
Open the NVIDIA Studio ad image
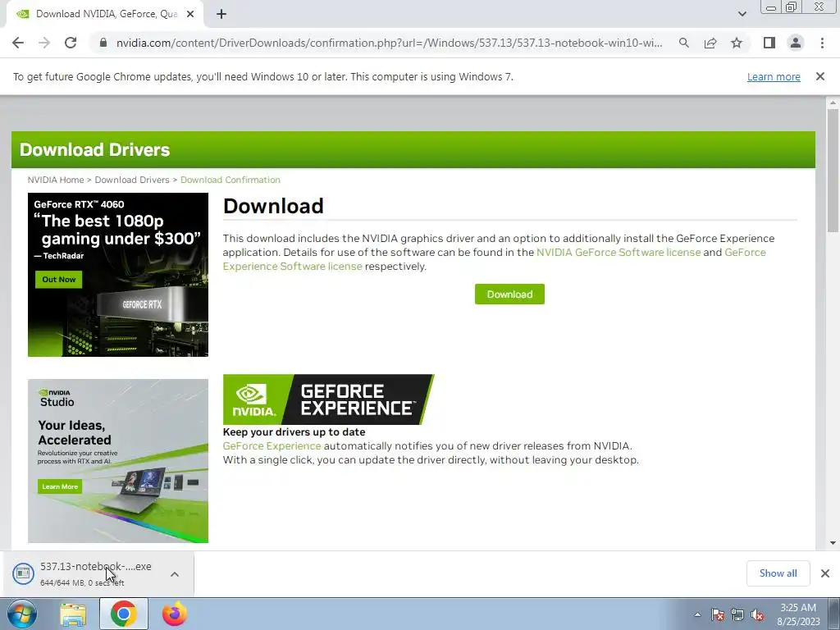tap(118, 461)
